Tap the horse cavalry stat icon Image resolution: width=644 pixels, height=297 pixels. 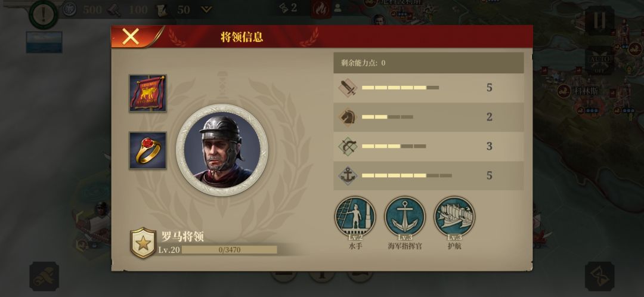click(348, 117)
